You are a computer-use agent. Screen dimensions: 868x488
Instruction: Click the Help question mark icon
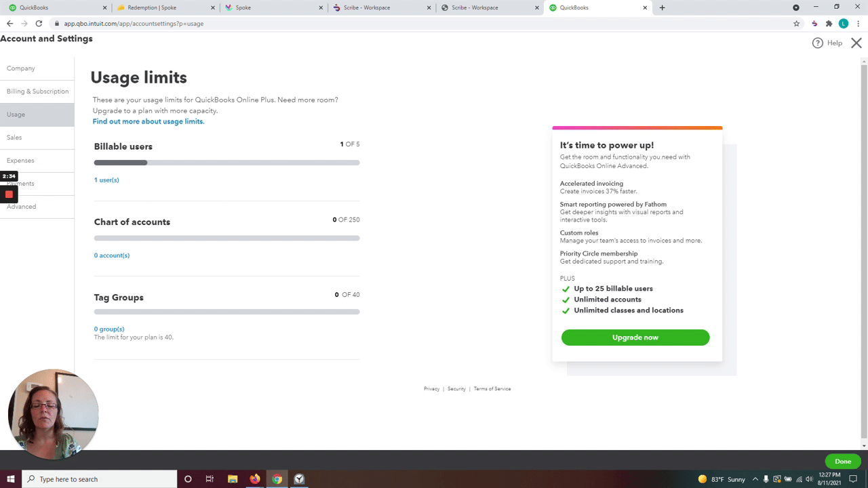click(x=818, y=43)
